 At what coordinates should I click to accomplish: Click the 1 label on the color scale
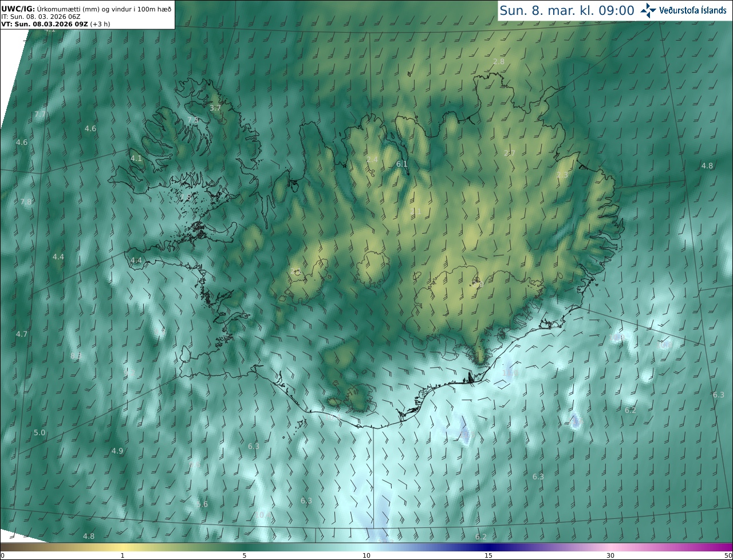pyautogui.click(x=123, y=555)
